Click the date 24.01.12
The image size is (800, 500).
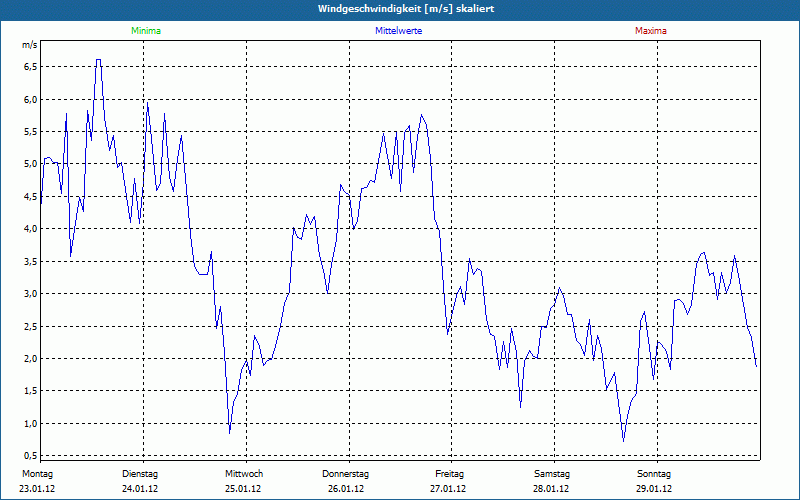click(140, 489)
